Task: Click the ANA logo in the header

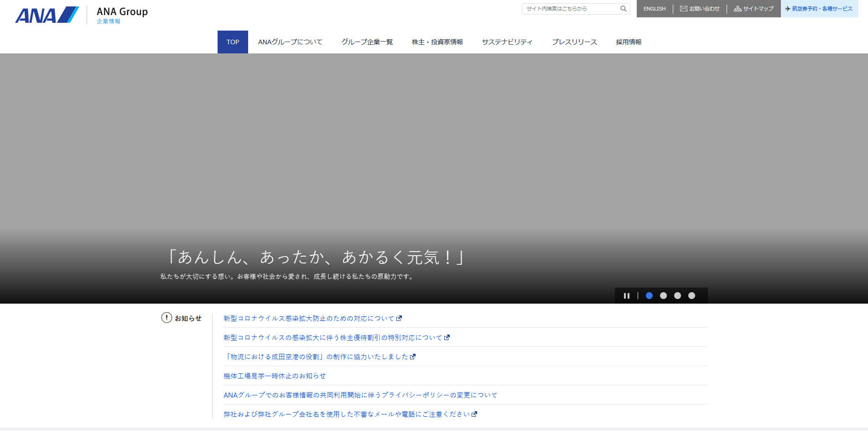Action: coord(47,15)
